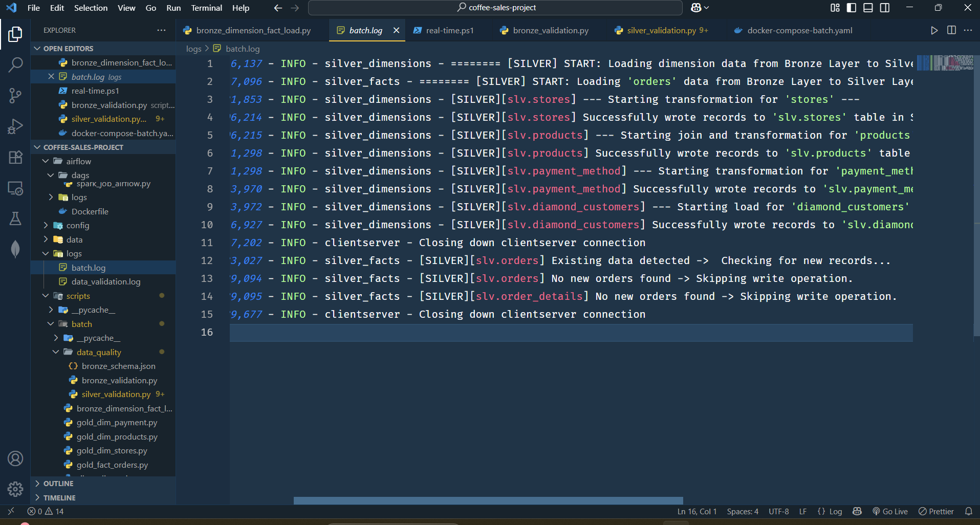
Task: Open the Manage gear icon
Action: (15, 489)
